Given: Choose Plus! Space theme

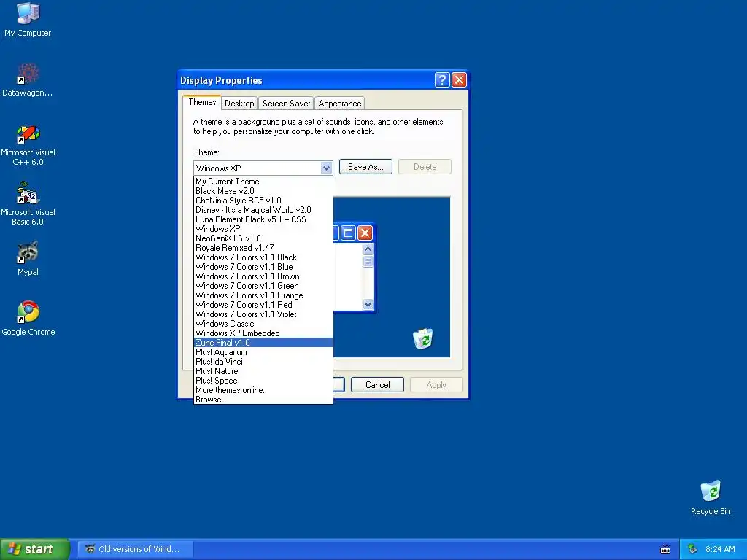Looking at the screenshot, I should (x=263, y=381).
